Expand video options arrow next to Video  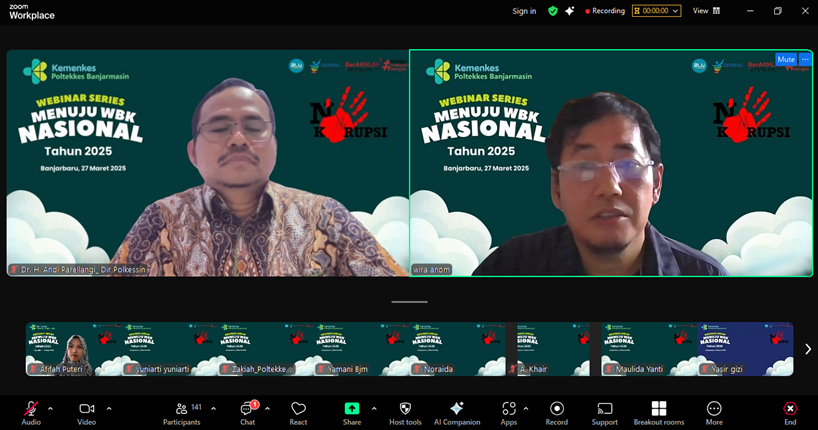[x=109, y=408]
